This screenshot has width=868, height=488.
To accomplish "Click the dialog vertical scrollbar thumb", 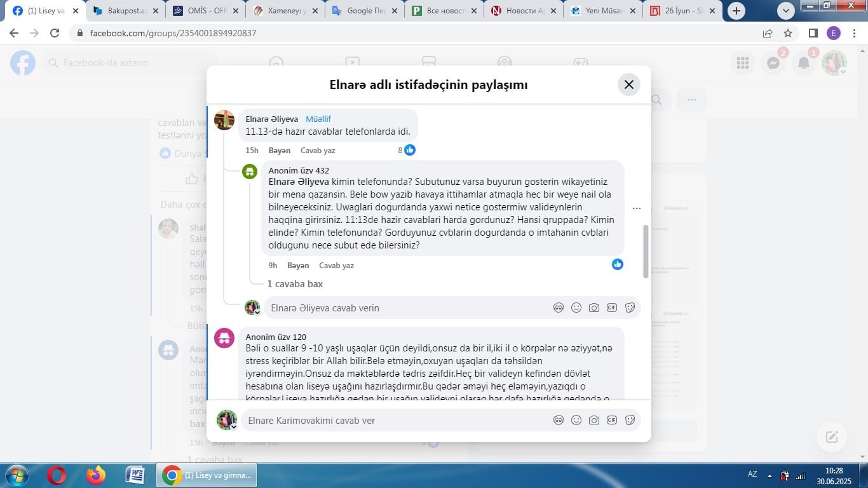I will point(646,251).
